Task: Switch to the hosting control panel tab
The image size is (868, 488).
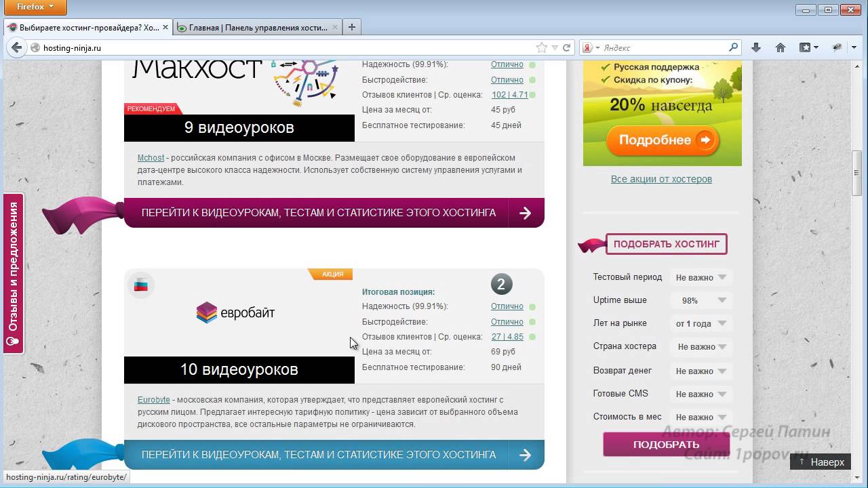Action: pyautogui.click(x=258, y=28)
